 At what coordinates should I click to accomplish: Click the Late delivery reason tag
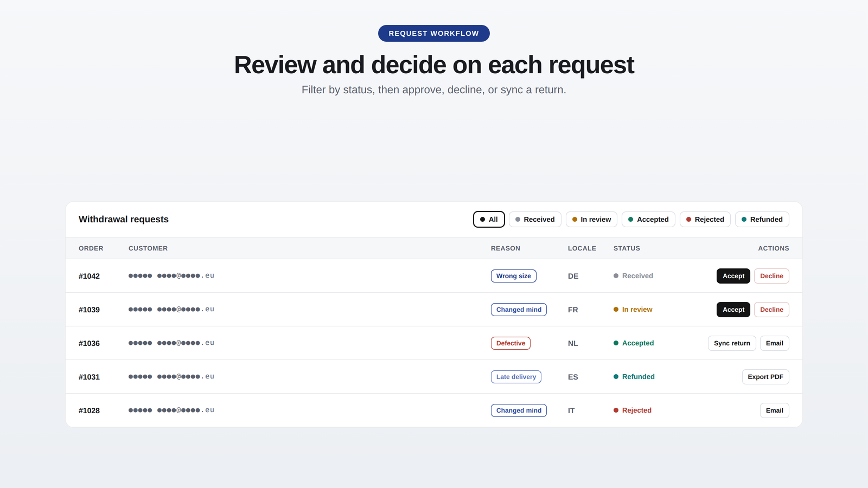coord(516,377)
